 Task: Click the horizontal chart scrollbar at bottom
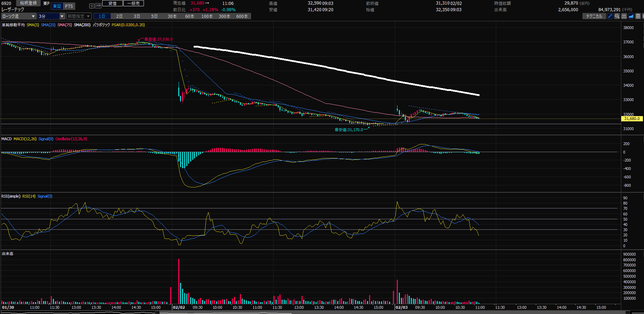315,313
